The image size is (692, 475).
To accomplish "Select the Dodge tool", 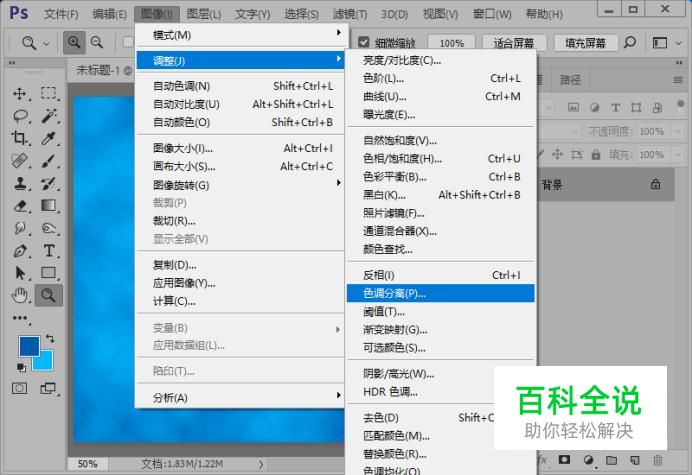I will click(49, 228).
